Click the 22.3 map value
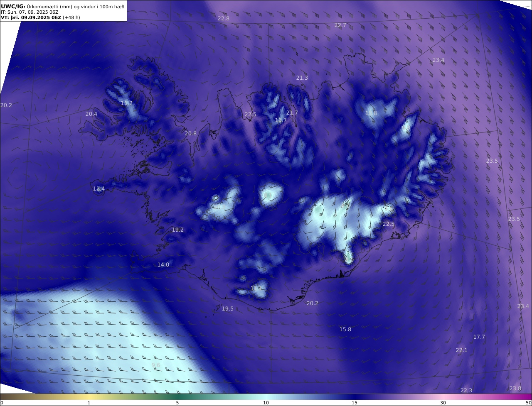The height and width of the screenshot is (406, 532). (x=466, y=391)
